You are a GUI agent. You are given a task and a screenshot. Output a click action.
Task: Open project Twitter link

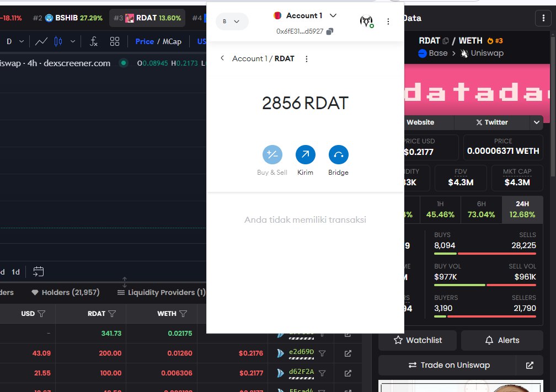coord(492,122)
